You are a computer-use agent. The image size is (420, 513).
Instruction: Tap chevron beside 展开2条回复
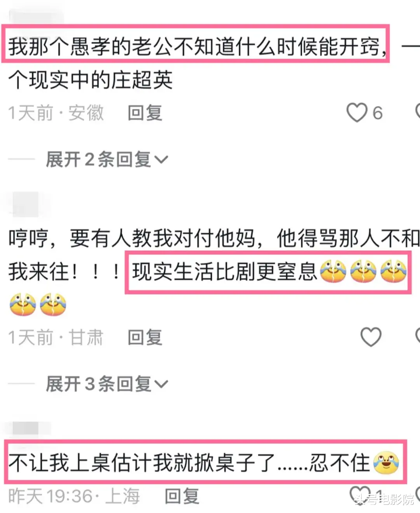(x=161, y=160)
